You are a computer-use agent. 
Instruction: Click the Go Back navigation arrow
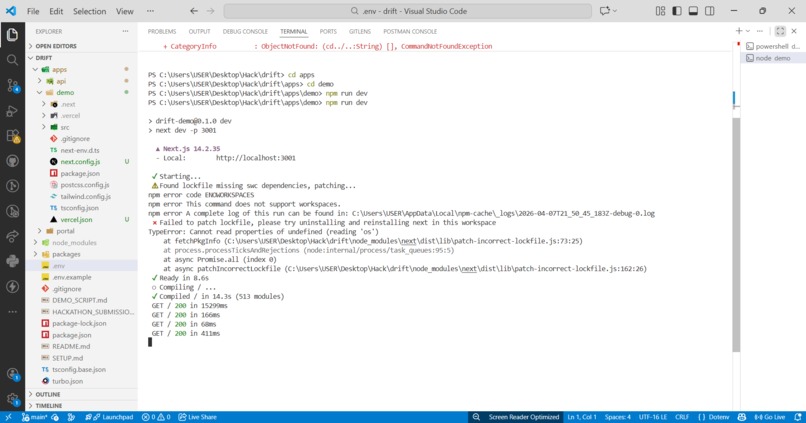pos(194,11)
